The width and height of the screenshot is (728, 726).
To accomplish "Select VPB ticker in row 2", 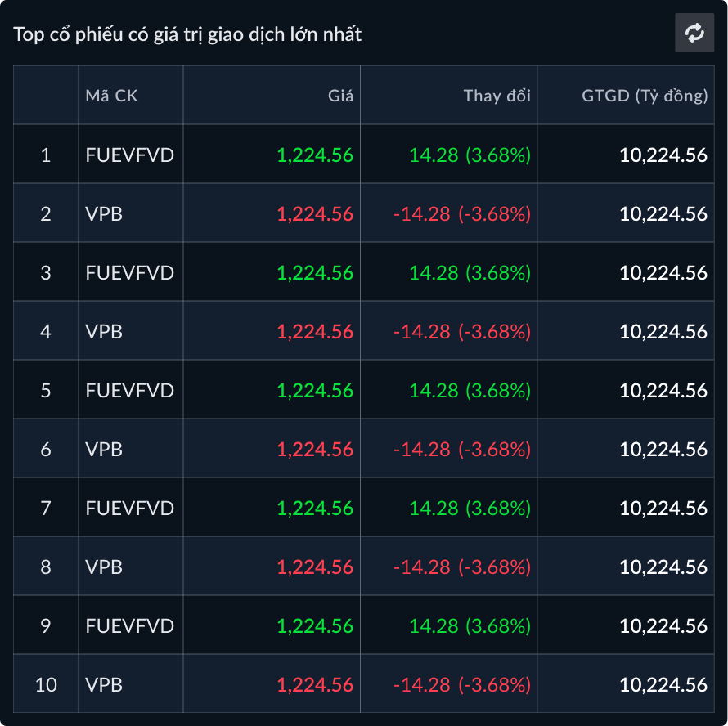I will (x=104, y=213).
